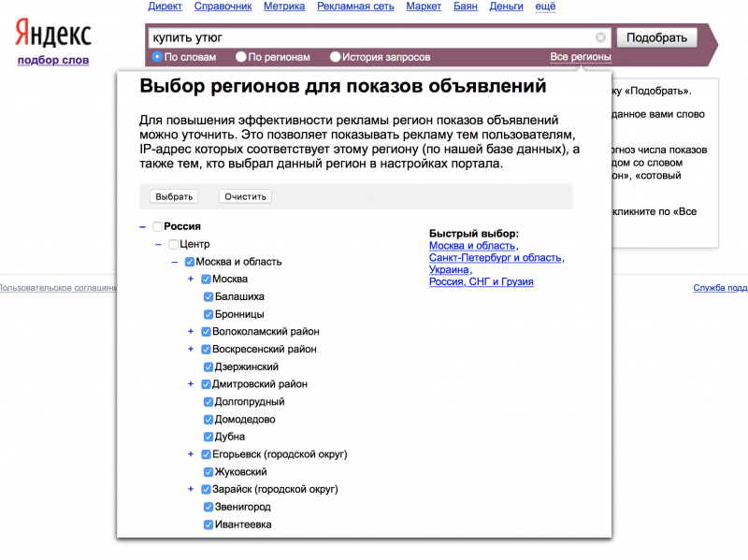This screenshot has width=748, height=560.
Task: Uncheck the 'Волоколамский район' checkbox
Action: (206, 332)
